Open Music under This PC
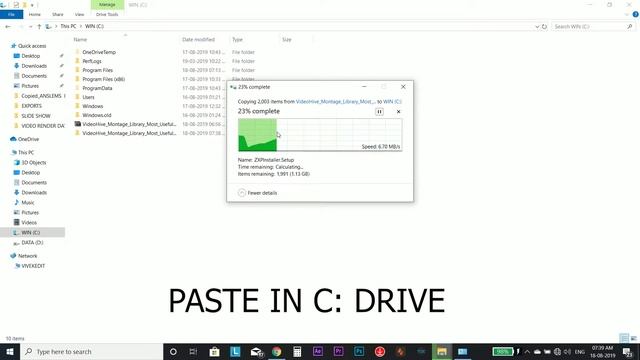640x360 pixels. pos(28,202)
